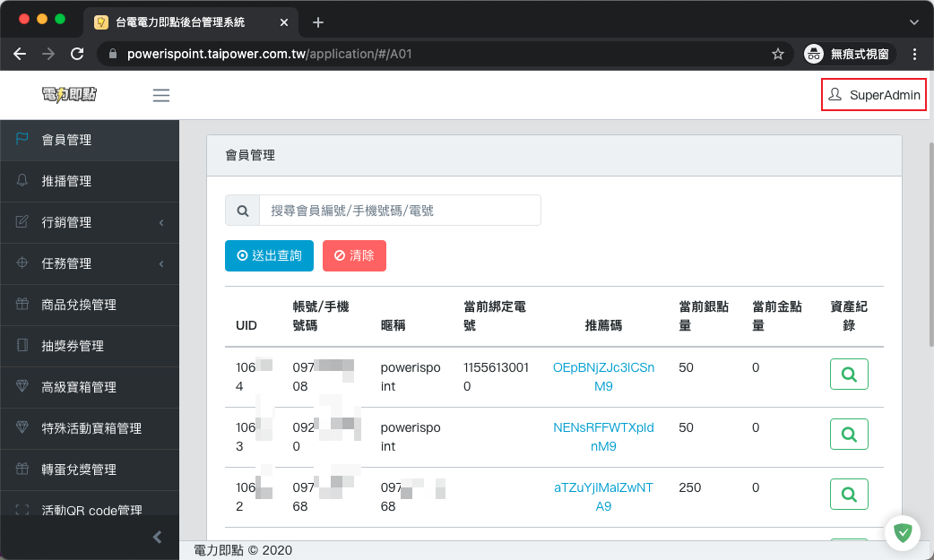934x560 pixels.
Task: Open 活動QR code管理 in the sidebar
Action: pyautogui.click(x=90, y=505)
